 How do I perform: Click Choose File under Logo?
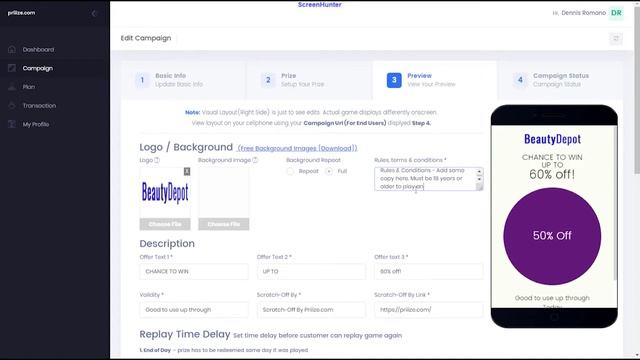coord(165,224)
